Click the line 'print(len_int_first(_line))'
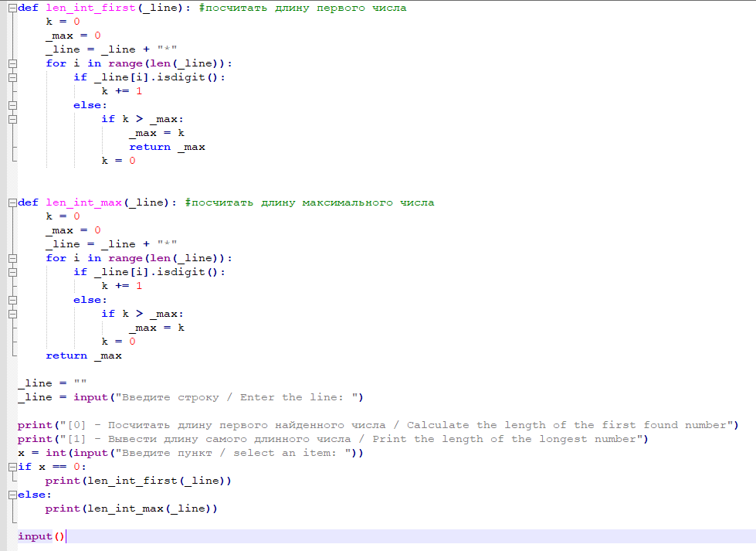The height and width of the screenshot is (551, 756). 138,481
